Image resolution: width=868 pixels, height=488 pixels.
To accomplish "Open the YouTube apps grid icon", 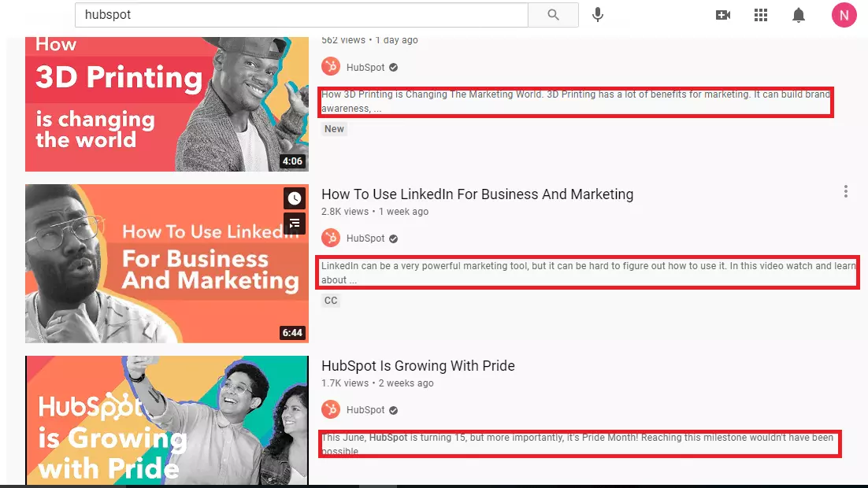I will [760, 15].
